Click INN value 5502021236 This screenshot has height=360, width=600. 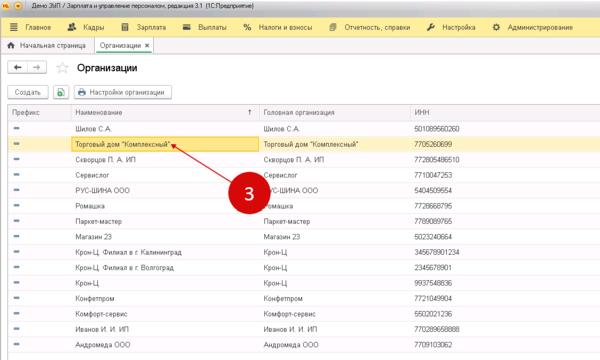coord(433,314)
